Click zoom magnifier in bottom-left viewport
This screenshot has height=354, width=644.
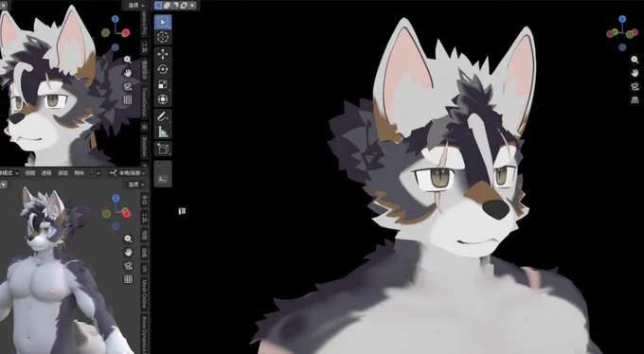click(x=128, y=239)
